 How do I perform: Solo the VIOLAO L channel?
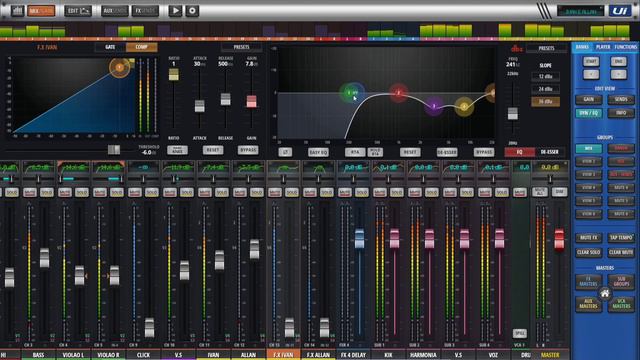pyautogui.click(x=82, y=192)
